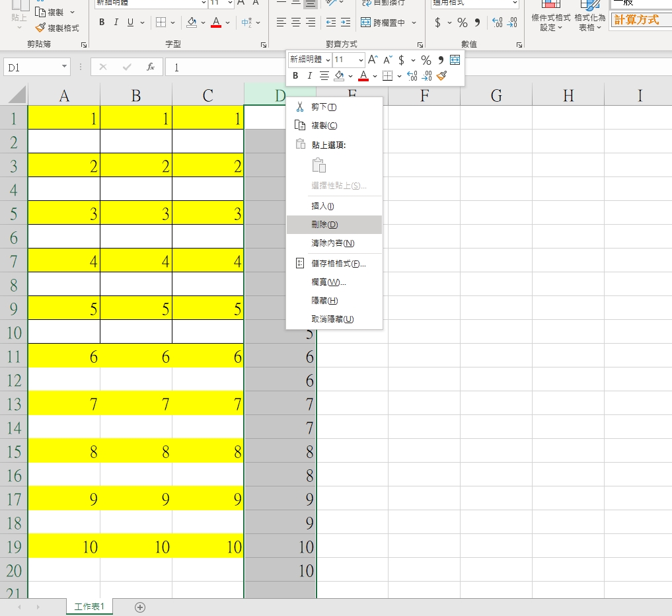Click percent style on the mini toolbar
672x616 pixels.
[426, 59]
